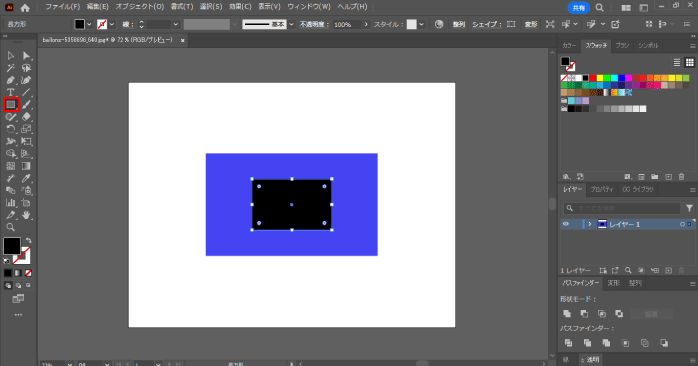Set paint mode to Gradient
698x366 pixels.
[x=18, y=273]
